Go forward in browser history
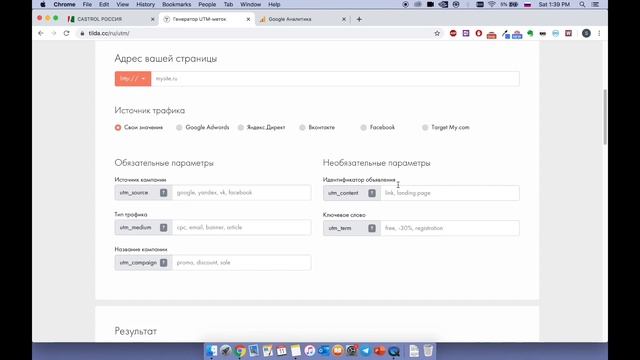This screenshot has width=640, height=360. (53, 33)
